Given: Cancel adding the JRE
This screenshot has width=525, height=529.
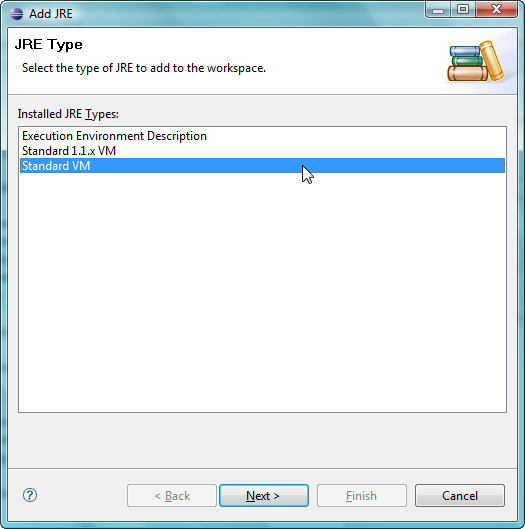Looking at the screenshot, I should click(460, 496).
